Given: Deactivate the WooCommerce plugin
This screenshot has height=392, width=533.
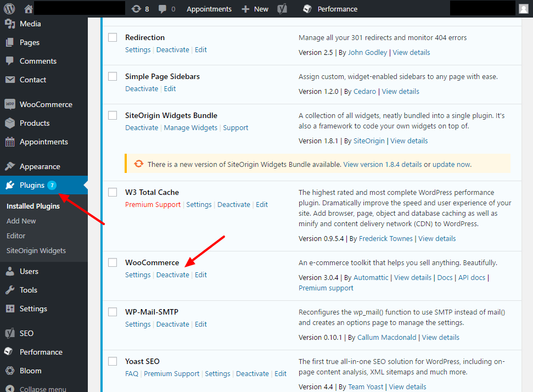Looking at the screenshot, I should coord(172,275).
